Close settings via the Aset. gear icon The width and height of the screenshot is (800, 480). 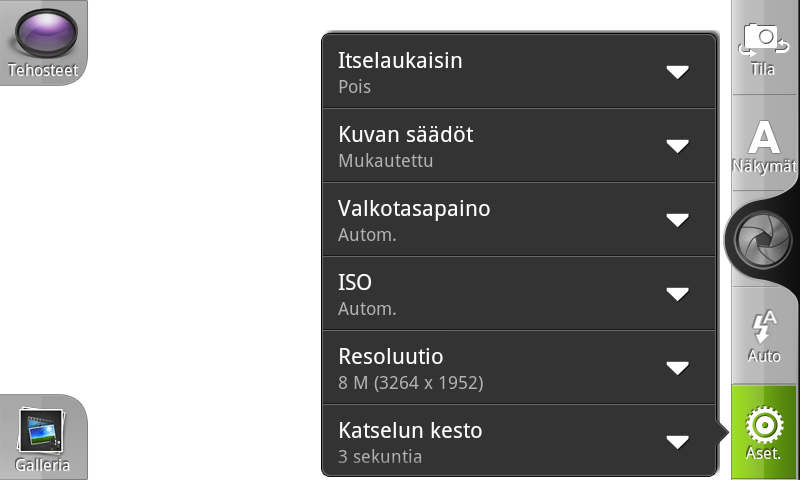pyautogui.click(x=764, y=432)
